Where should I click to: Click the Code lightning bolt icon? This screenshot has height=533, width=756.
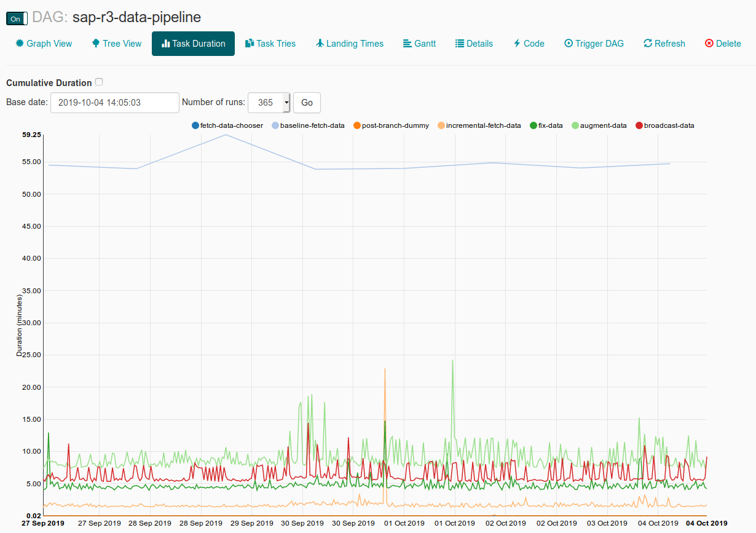coord(517,44)
